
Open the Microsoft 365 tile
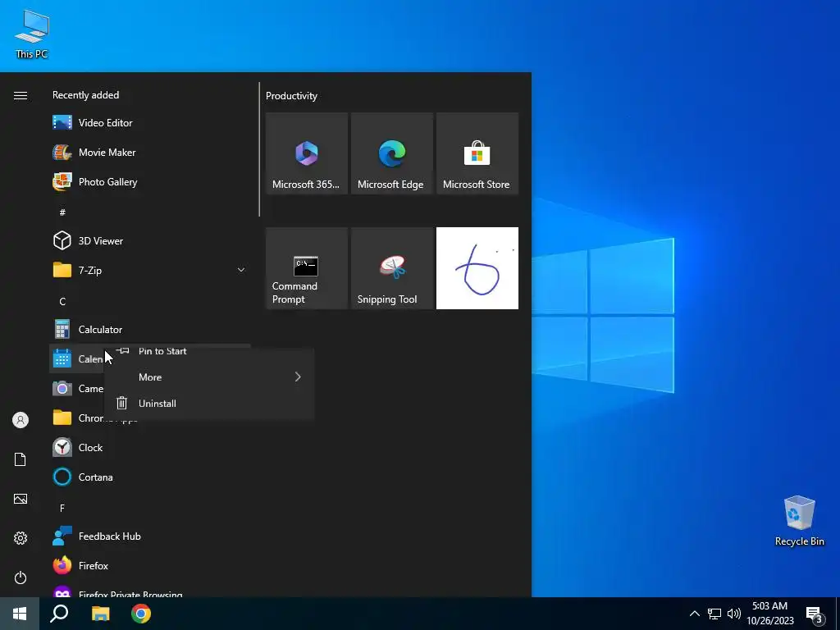[x=307, y=153]
